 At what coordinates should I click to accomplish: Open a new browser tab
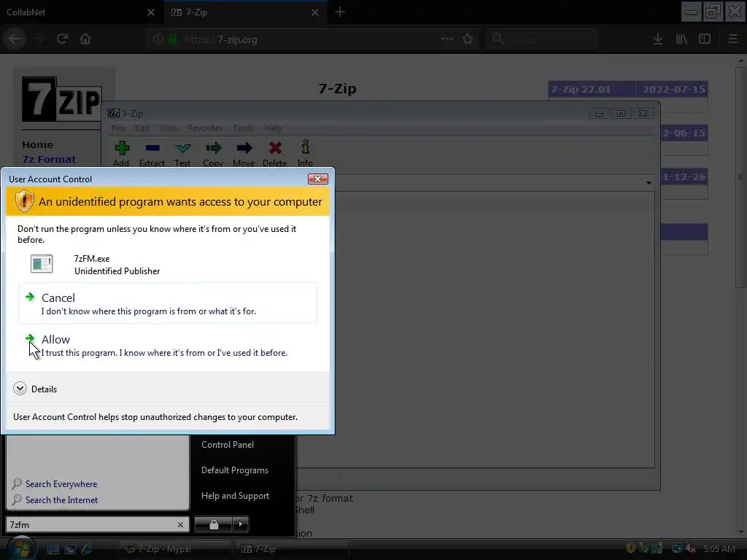[340, 12]
